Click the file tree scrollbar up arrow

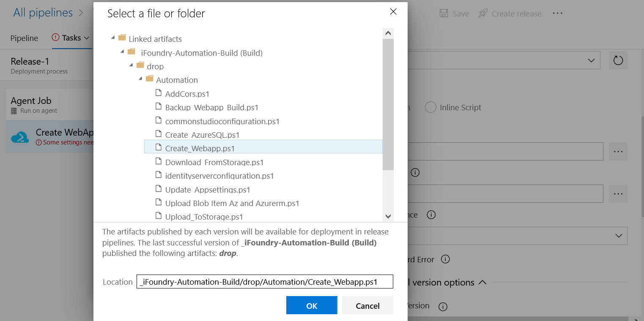click(388, 33)
